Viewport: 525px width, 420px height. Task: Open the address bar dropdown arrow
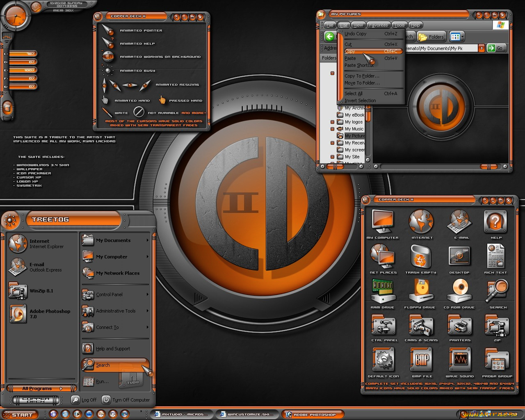coord(482,48)
